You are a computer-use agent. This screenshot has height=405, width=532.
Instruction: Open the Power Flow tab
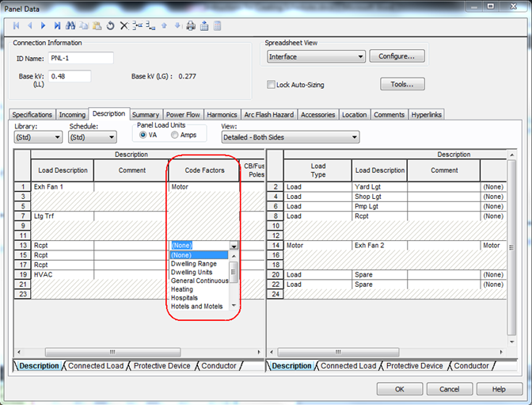183,115
